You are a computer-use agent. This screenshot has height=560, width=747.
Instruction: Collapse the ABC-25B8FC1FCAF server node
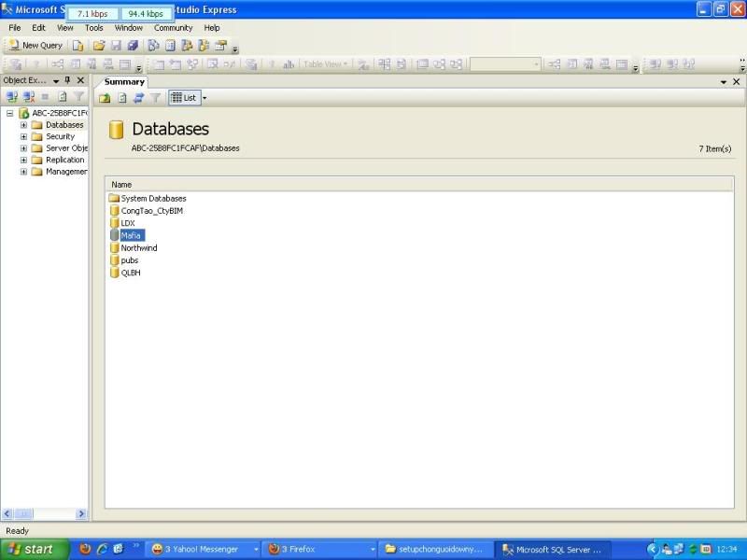(10, 113)
